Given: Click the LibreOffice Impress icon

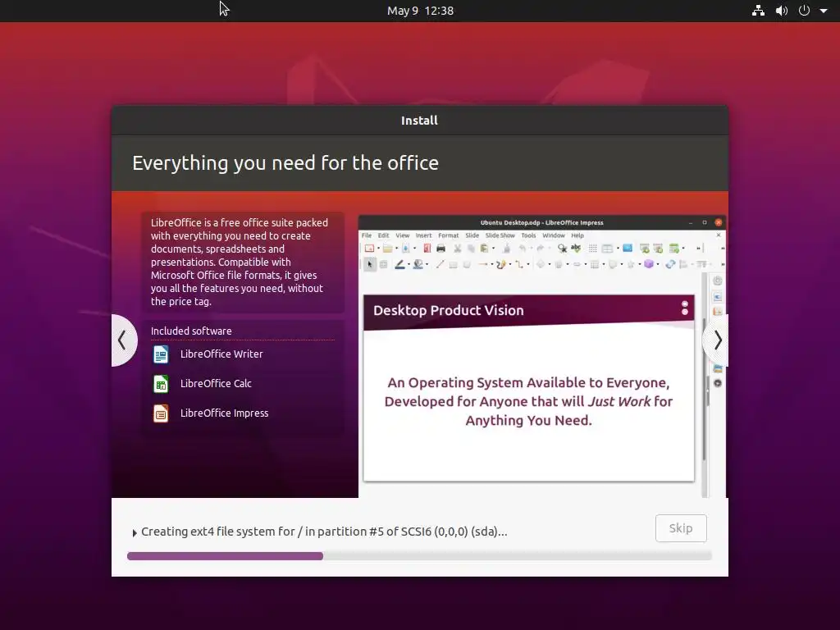Looking at the screenshot, I should click(161, 413).
